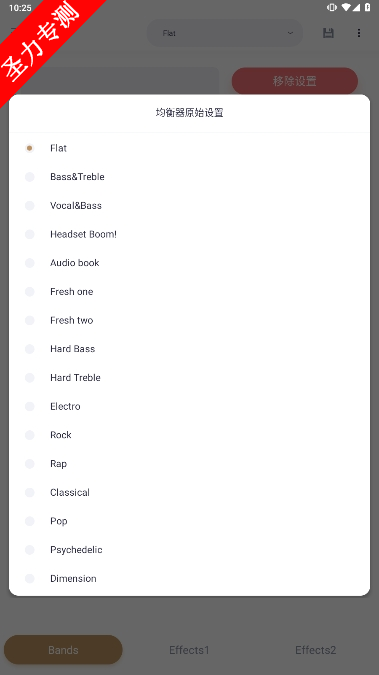The image size is (379, 675).
Task: Open the Effects1 tab
Action: pyautogui.click(x=189, y=650)
